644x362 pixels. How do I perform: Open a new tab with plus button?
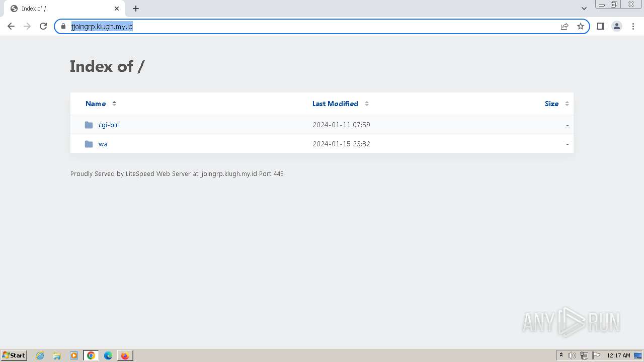136,9
